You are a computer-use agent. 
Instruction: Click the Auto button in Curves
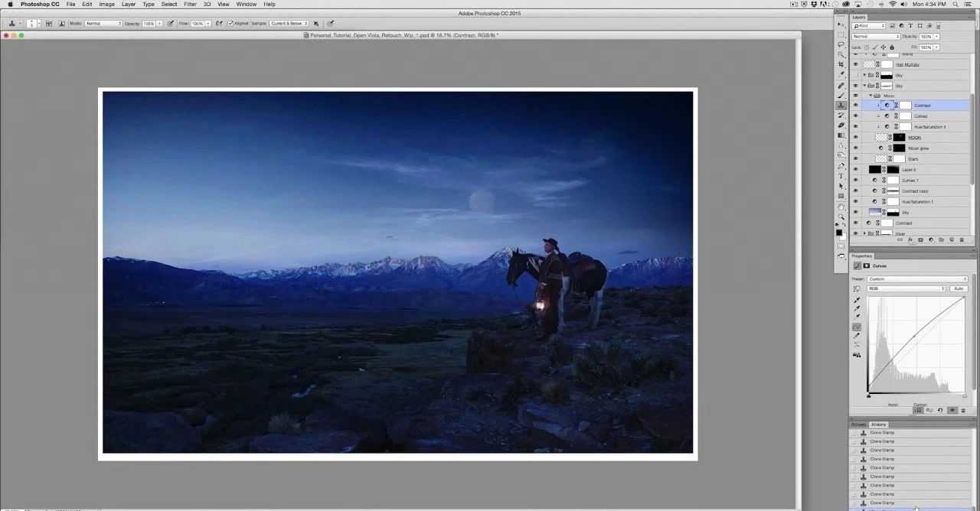click(959, 288)
